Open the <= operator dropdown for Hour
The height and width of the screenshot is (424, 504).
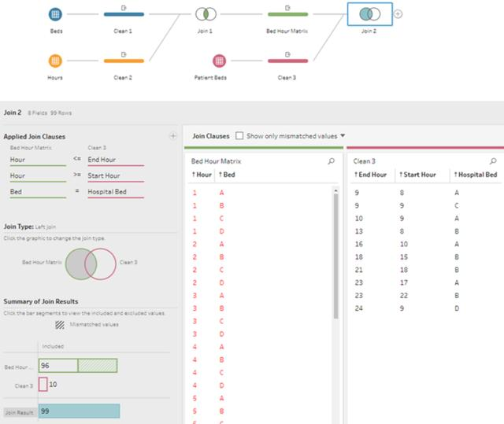[77, 159]
